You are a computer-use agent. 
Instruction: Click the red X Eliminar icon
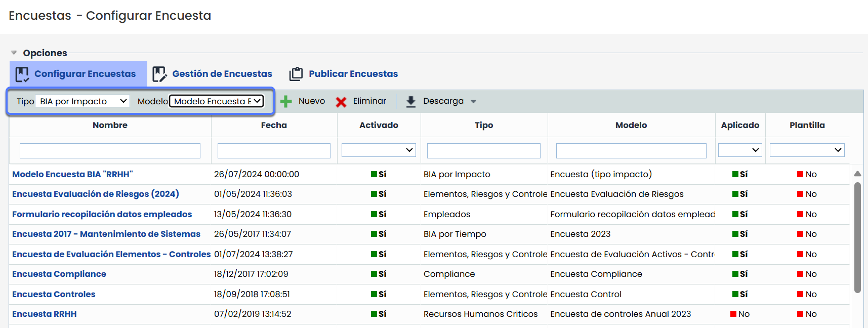point(341,102)
